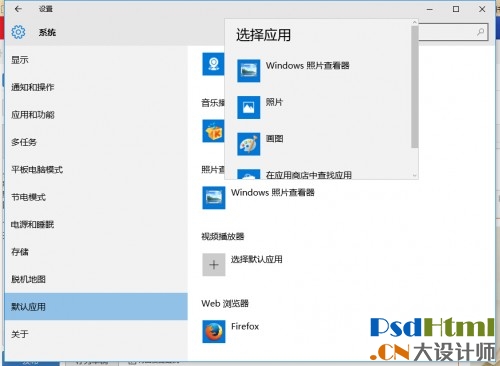This screenshot has height=366, width=500.
Task: Click Firefox label under Web 浏览器
Action: pos(245,326)
